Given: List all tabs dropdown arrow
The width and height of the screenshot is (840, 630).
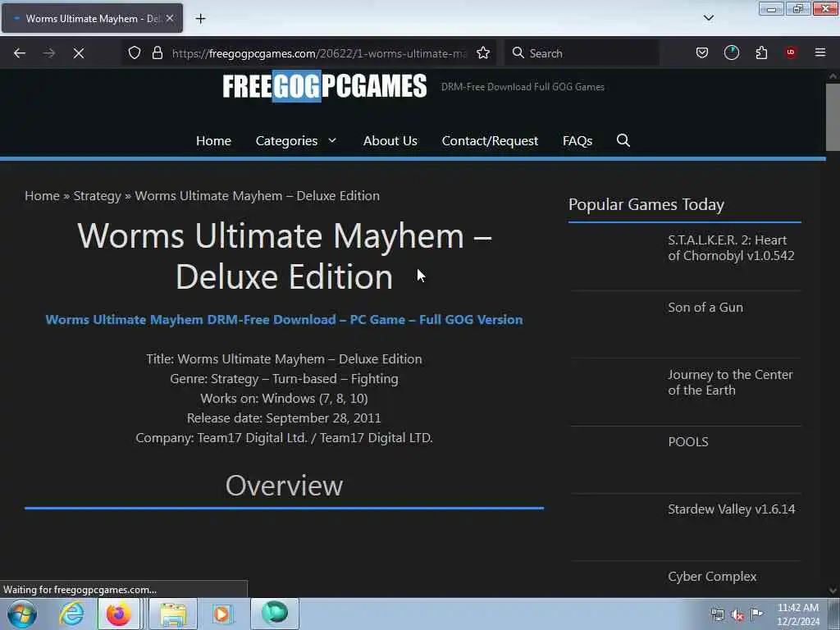Looking at the screenshot, I should [x=708, y=18].
